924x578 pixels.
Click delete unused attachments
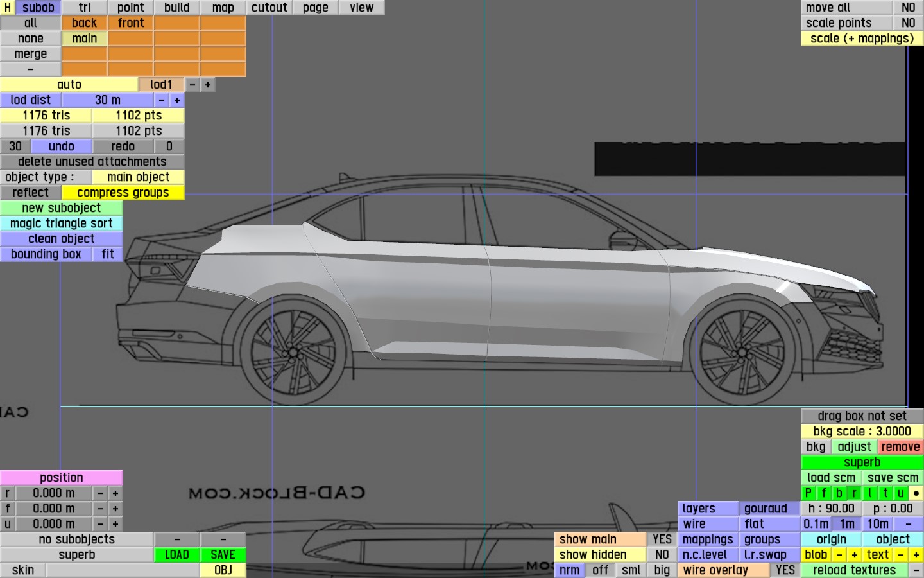92,162
